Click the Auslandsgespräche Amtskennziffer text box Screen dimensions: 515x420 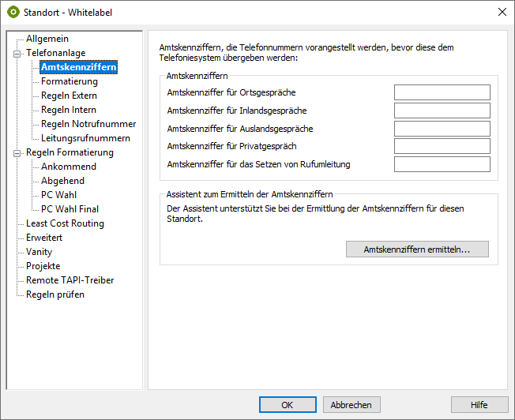pos(442,129)
